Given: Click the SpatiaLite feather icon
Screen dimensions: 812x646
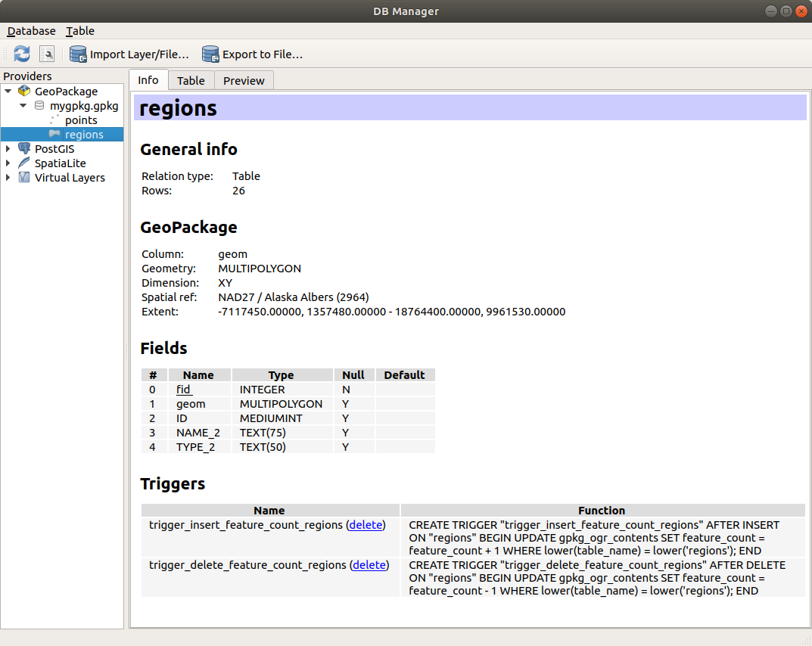Looking at the screenshot, I should click(23, 163).
